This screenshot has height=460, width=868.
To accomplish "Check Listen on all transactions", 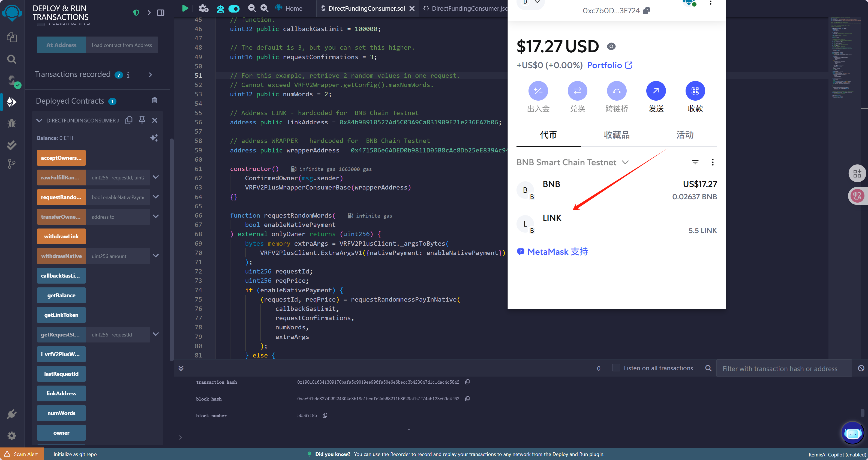I will (x=616, y=368).
